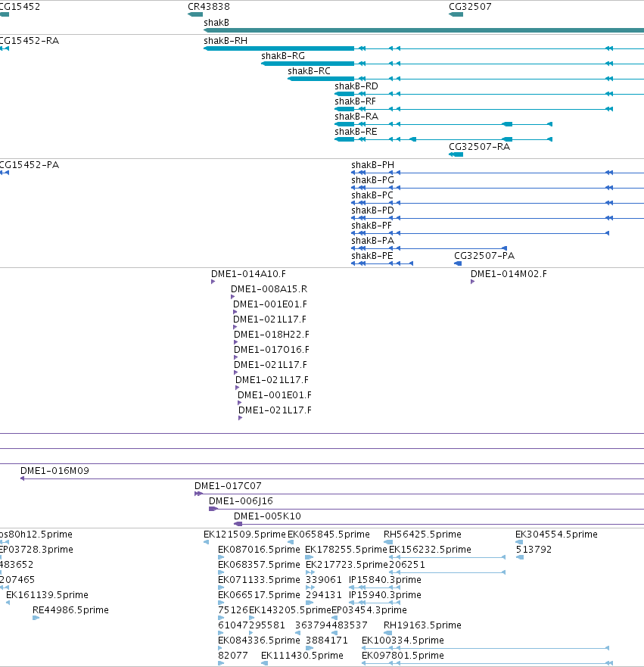644x667 pixels.
Task: Select the shakB-RG transcript label
Action: (283, 56)
